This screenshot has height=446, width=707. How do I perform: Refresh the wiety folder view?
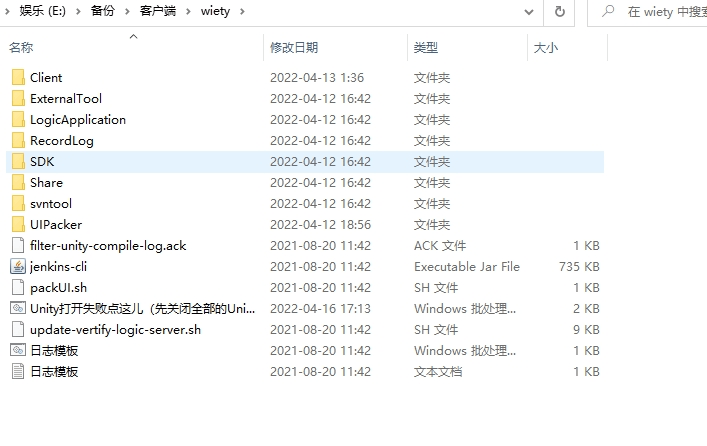[x=560, y=11]
